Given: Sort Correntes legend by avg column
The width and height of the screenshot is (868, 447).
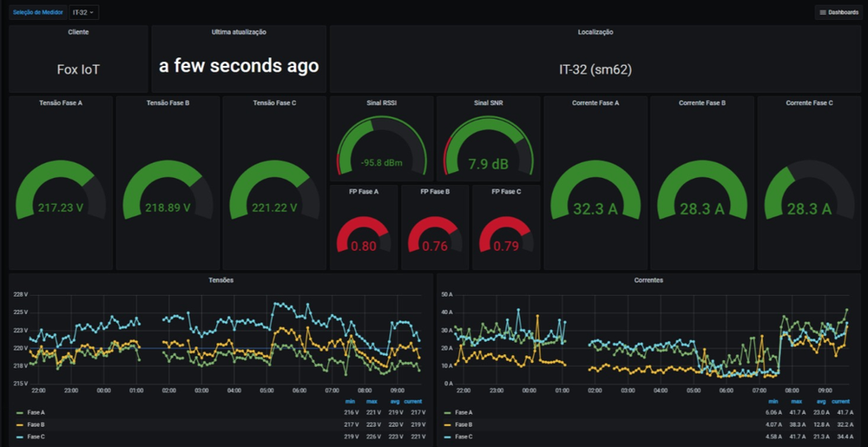Looking at the screenshot, I should [x=820, y=402].
